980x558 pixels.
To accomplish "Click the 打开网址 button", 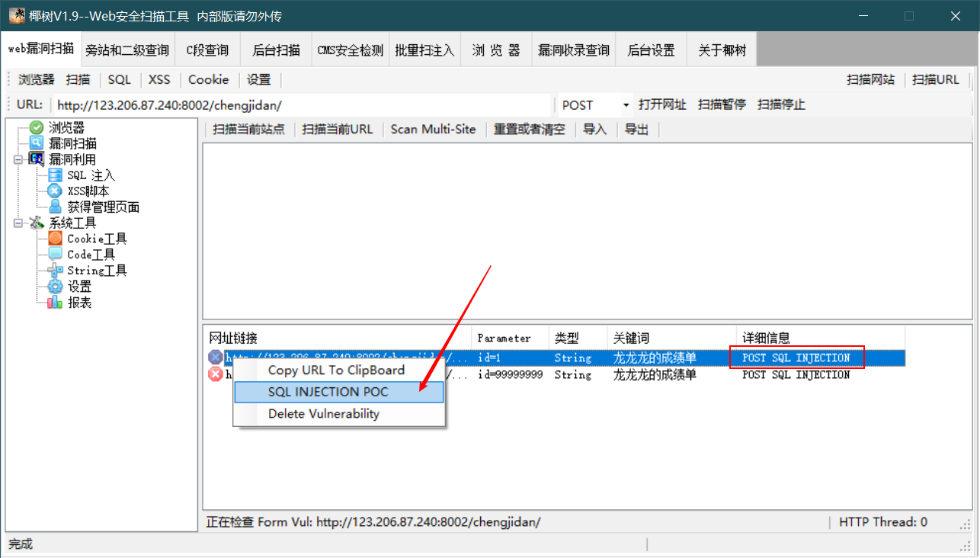I will (662, 104).
